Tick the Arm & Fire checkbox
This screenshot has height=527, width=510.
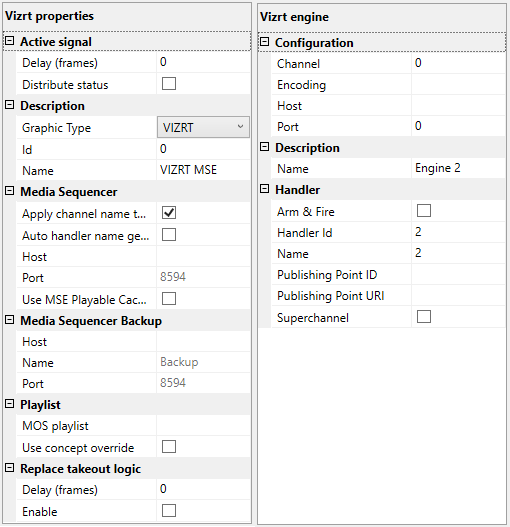(x=424, y=211)
